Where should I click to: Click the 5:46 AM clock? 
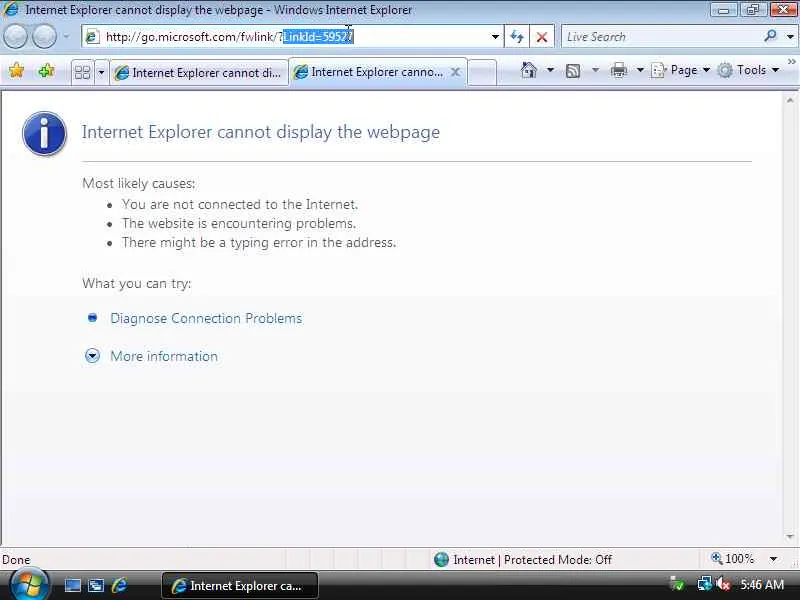point(762,584)
